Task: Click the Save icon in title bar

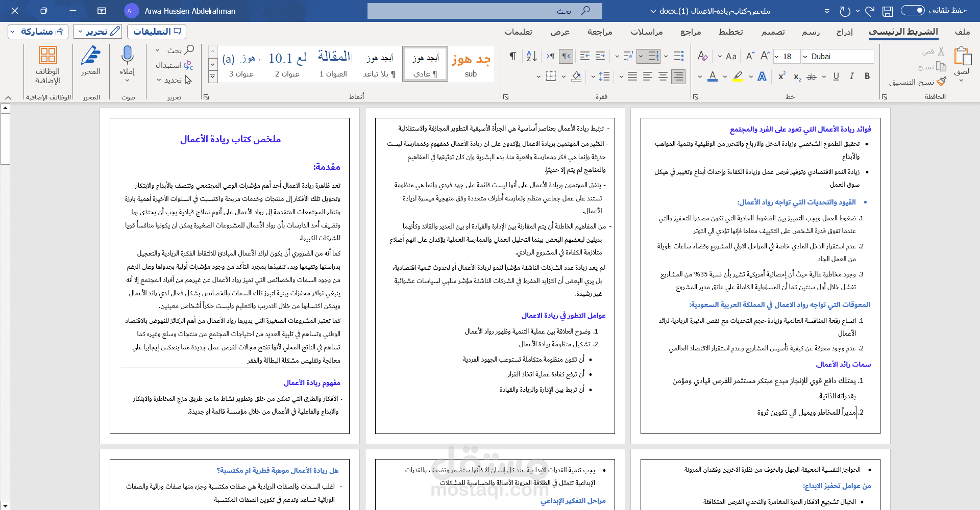Action: pos(888,11)
